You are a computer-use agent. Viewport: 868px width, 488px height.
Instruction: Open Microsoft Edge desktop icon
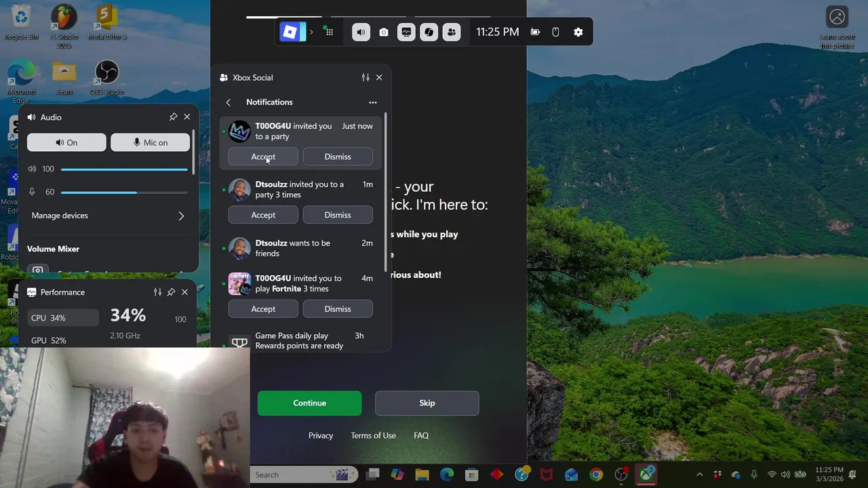point(22,82)
